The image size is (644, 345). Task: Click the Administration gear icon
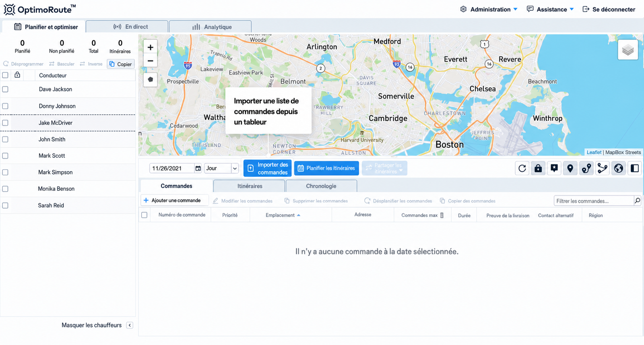(x=463, y=9)
